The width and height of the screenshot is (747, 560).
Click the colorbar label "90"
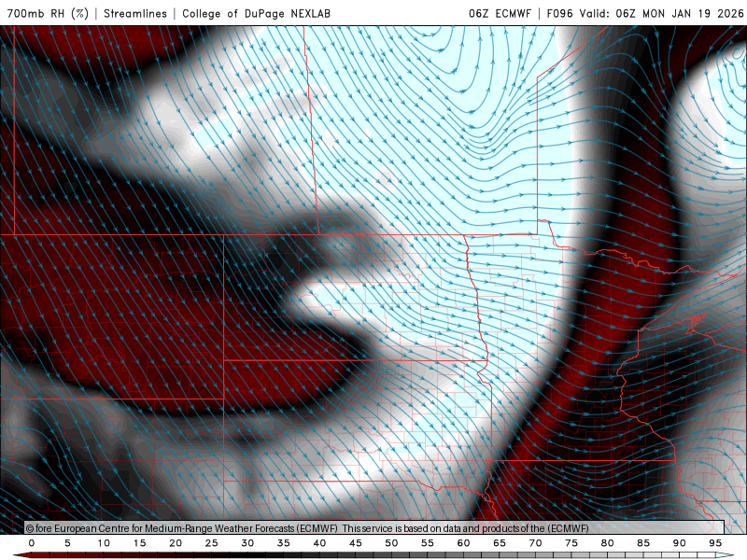(680, 543)
